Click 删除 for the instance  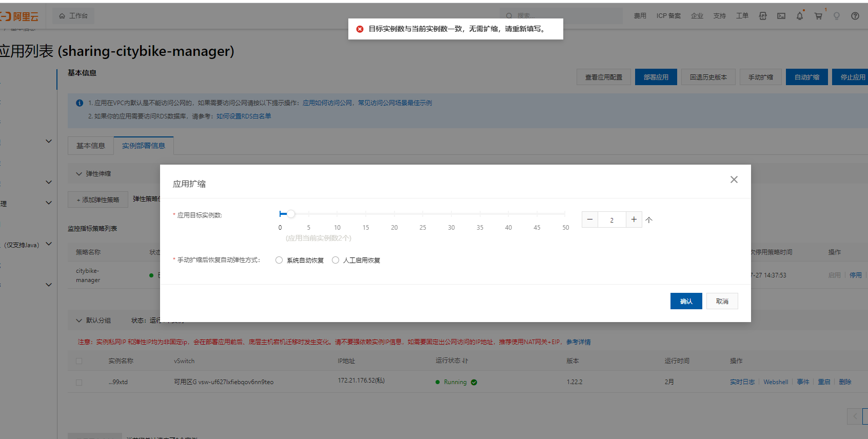tap(845, 382)
